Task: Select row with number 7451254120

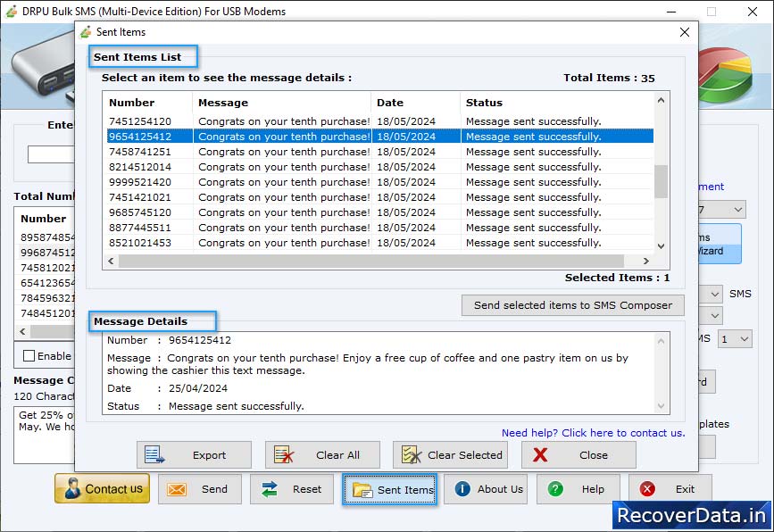Action: [x=380, y=121]
